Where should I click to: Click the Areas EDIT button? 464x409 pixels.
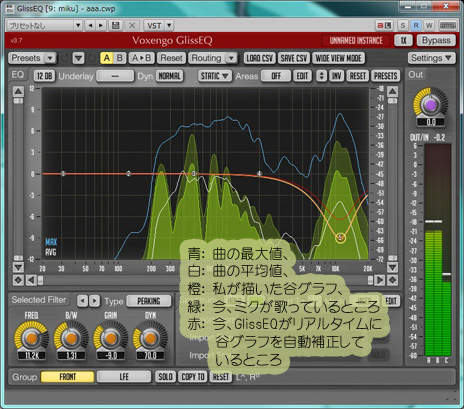pos(303,76)
